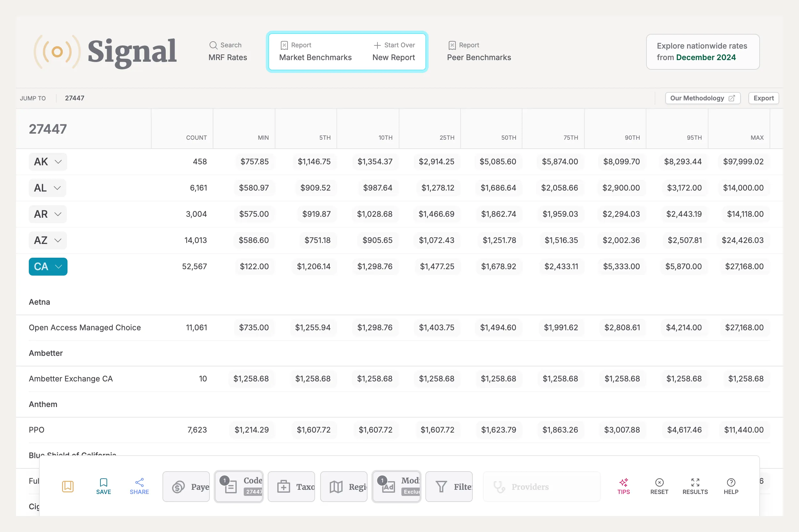Expand the AR state row
The image size is (799, 532).
48,214
